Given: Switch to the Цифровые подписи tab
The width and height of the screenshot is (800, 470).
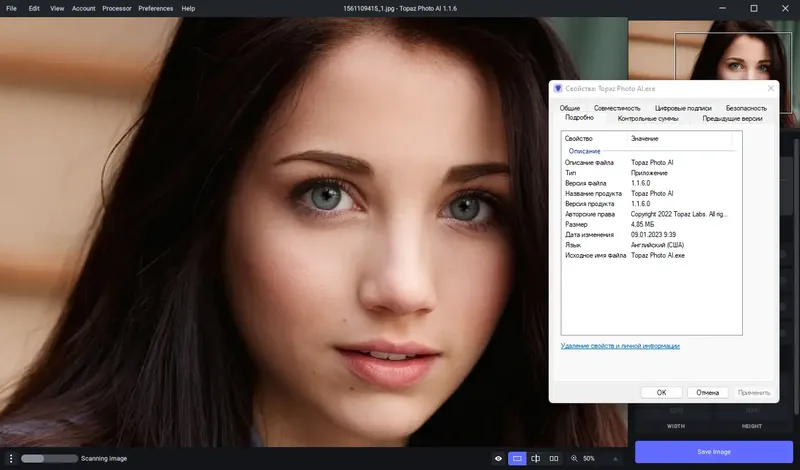Looking at the screenshot, I should coord(683,108).
